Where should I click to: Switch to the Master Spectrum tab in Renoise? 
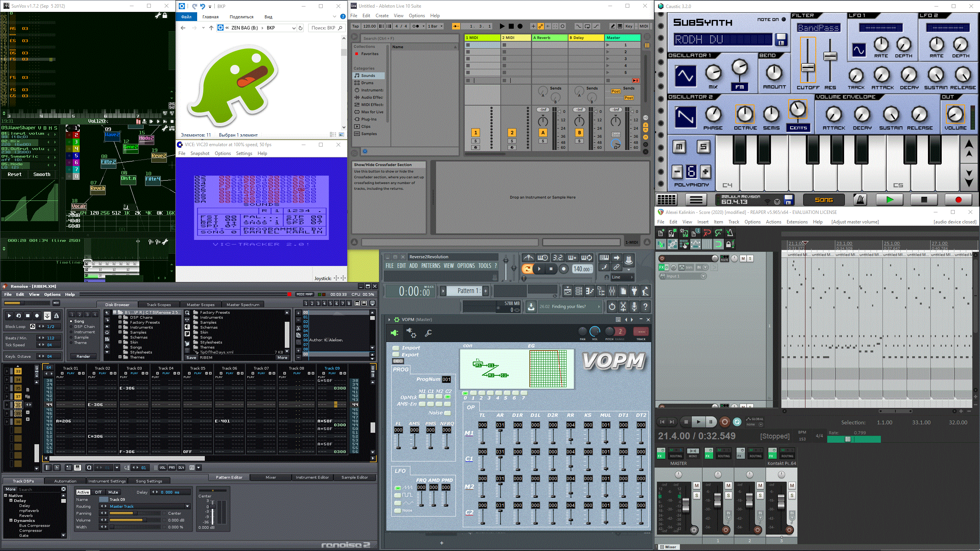243,305
